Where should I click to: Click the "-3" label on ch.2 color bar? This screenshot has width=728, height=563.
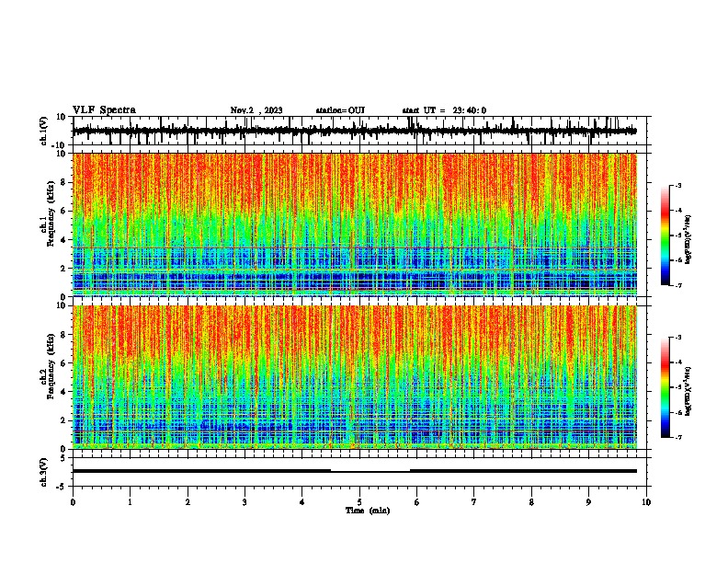677,338
